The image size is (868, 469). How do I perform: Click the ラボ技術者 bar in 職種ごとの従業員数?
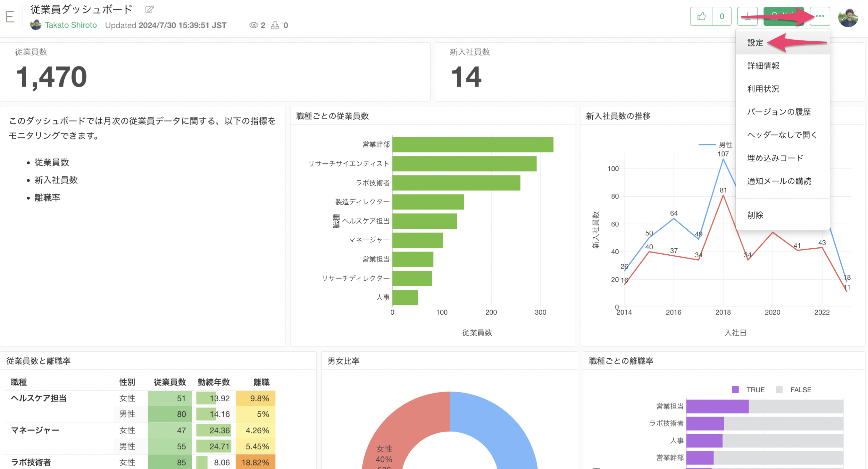click(x=456, y=183)
